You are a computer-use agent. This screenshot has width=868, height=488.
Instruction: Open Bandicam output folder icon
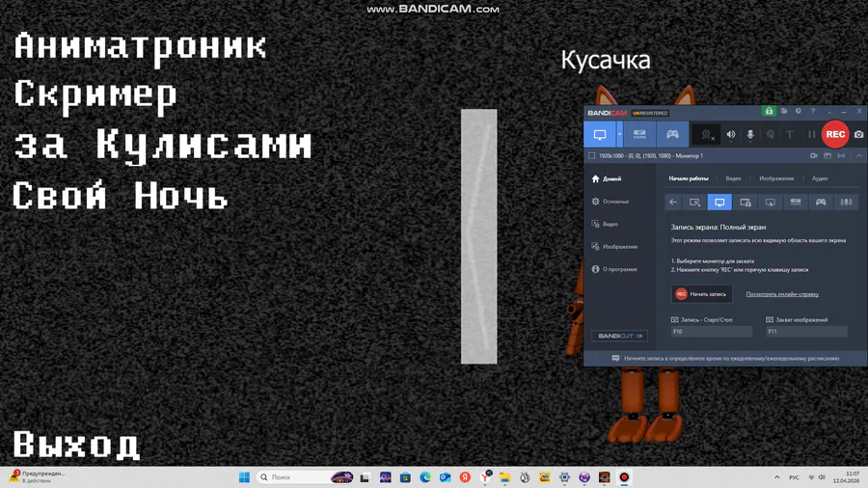coord(784,111)
